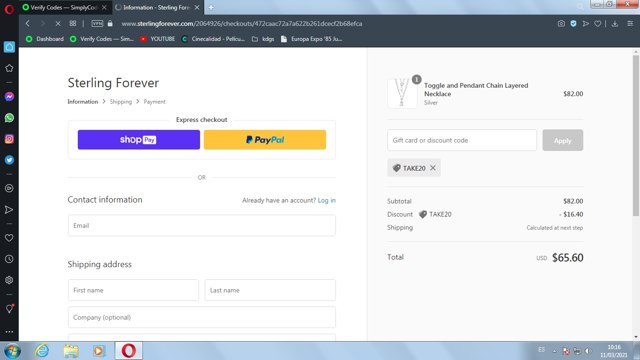Open the Easy Setup menu icon
This screenshot has width=640, height=360.
[630, 24]
